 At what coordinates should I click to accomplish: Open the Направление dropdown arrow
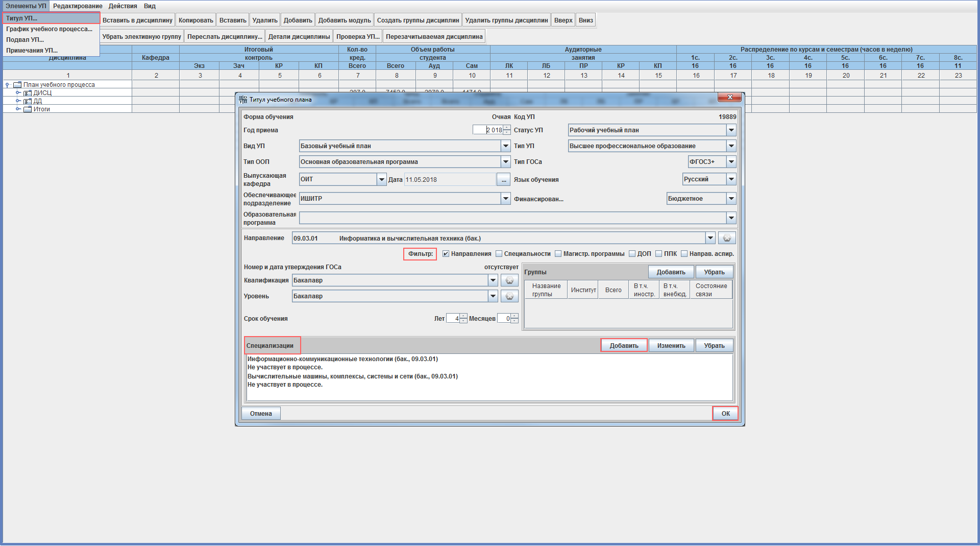(710, 238)
